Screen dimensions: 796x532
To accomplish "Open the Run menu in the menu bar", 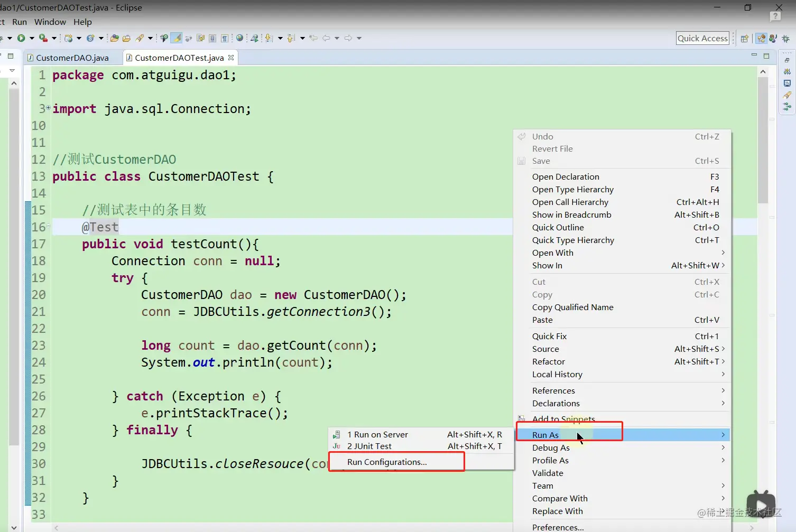I will pyautogui.click(x=20, y=22).
